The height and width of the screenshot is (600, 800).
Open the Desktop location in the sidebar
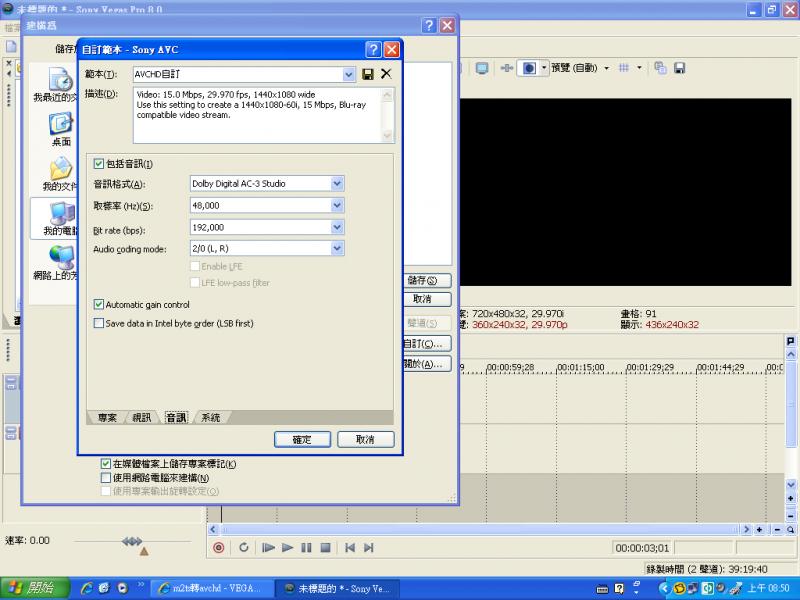(x=61, y=129)
